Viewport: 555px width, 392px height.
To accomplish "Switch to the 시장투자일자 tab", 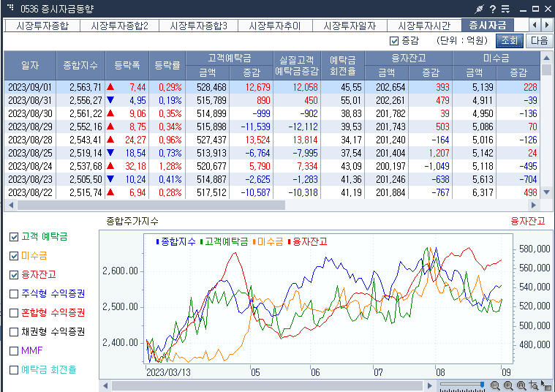I will coord(350,26).
